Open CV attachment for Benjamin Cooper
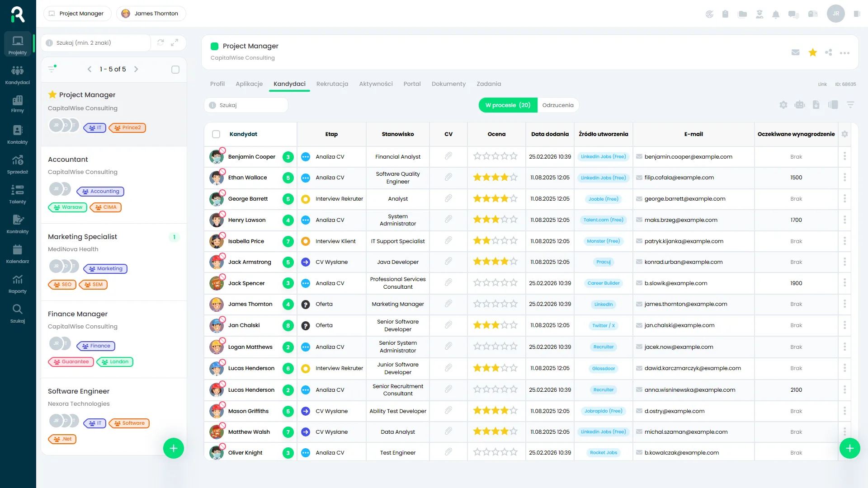 tap(448, 156)
